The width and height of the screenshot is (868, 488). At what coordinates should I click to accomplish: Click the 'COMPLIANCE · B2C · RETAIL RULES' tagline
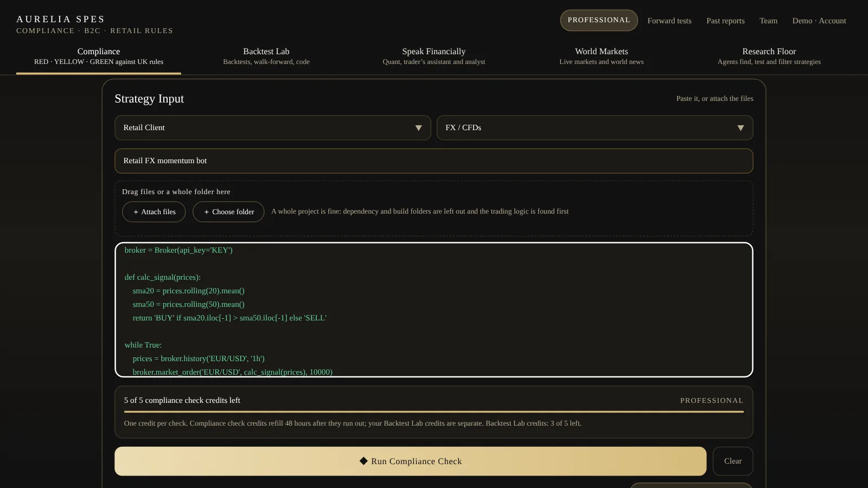(x=94, y=31)
